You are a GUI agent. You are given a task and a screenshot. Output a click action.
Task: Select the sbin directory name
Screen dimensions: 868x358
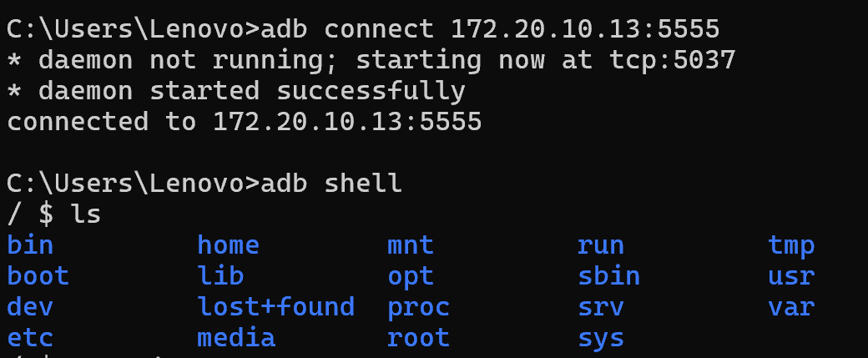608,276
